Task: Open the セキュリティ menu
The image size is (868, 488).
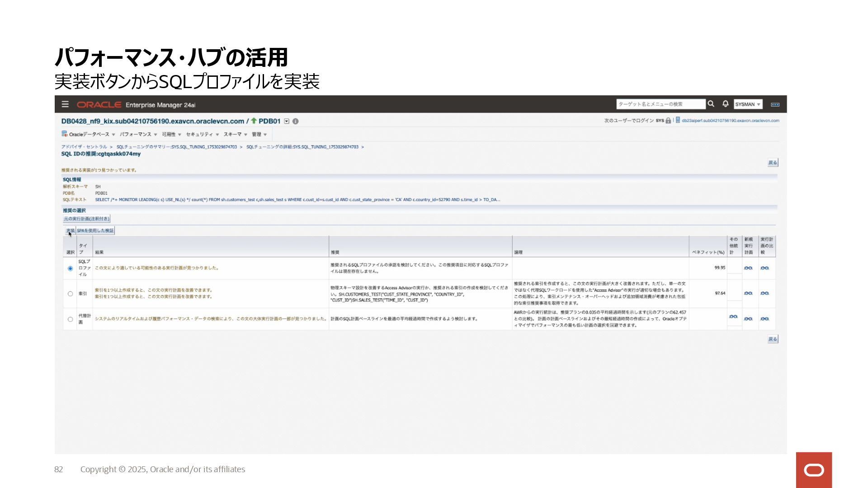Action: click(x=202, y=135)
